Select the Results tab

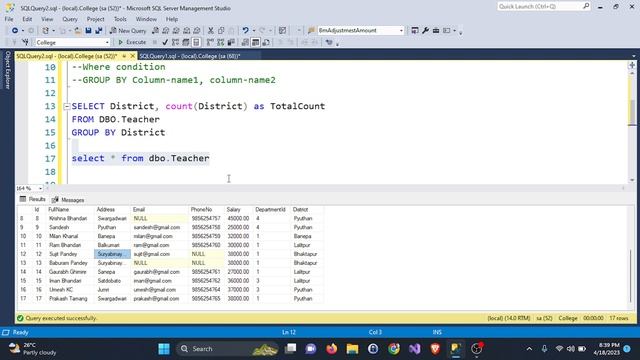click(32, 199)
